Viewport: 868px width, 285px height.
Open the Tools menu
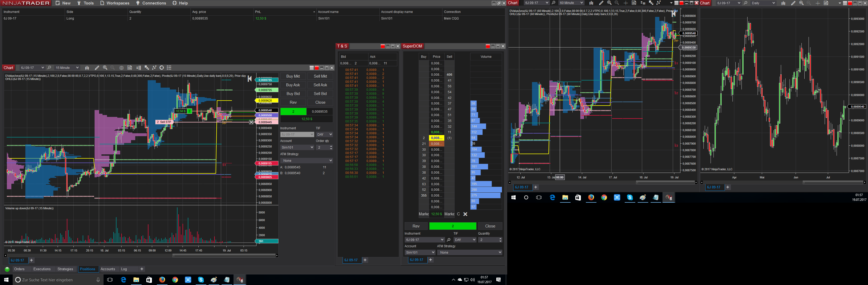click(86, 3)
